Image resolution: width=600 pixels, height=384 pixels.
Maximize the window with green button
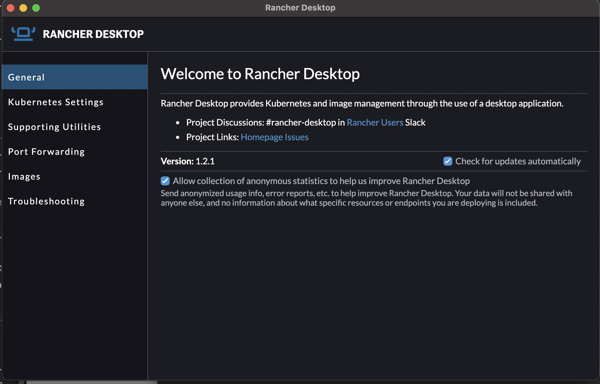click(x=36, y=8)
